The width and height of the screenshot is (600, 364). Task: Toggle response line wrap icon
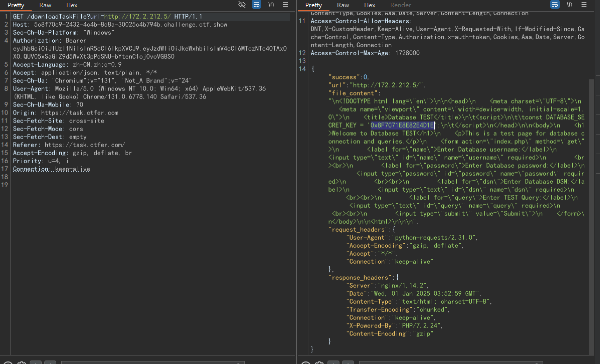[x=555, y=5]
